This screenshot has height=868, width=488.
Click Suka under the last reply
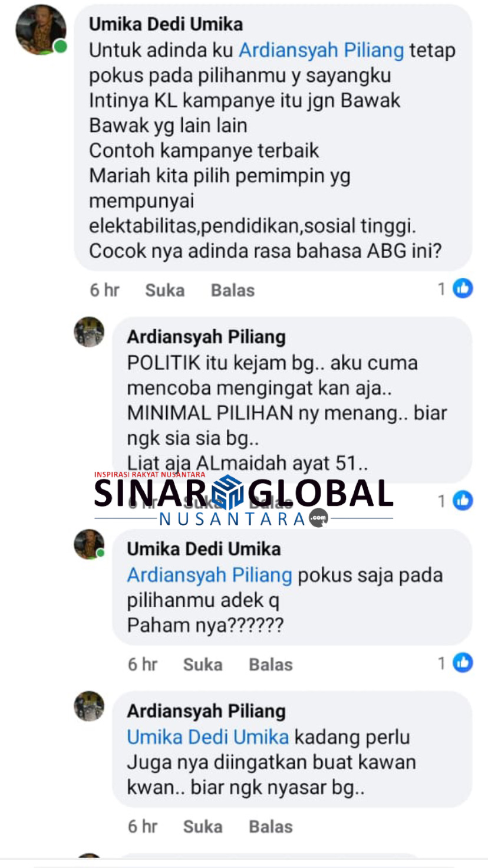203,827
